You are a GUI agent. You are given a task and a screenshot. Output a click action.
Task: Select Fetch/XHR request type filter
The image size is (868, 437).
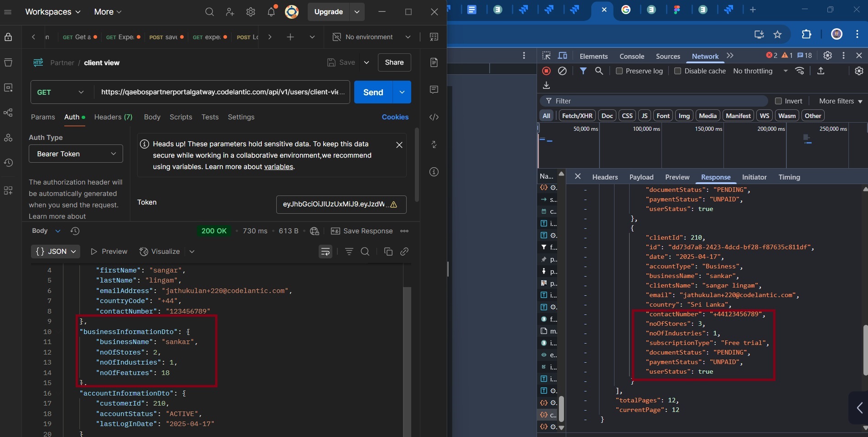577,116
